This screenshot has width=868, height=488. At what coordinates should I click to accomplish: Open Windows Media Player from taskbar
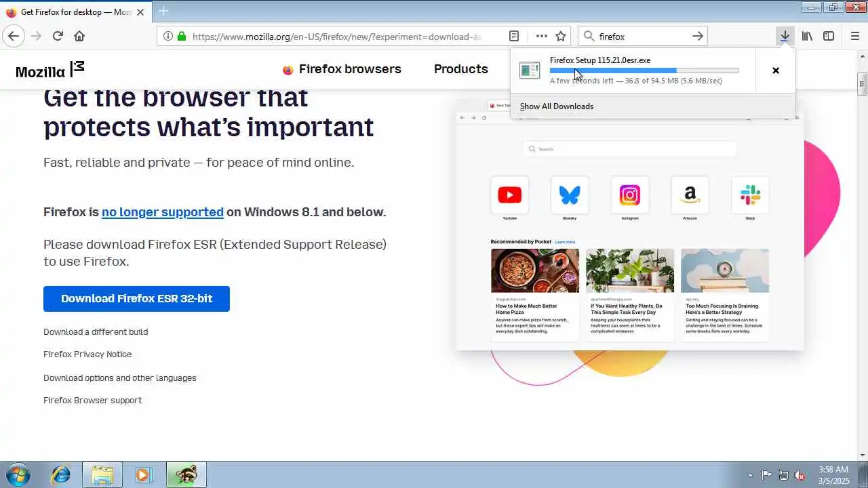(x=143, y=474)
